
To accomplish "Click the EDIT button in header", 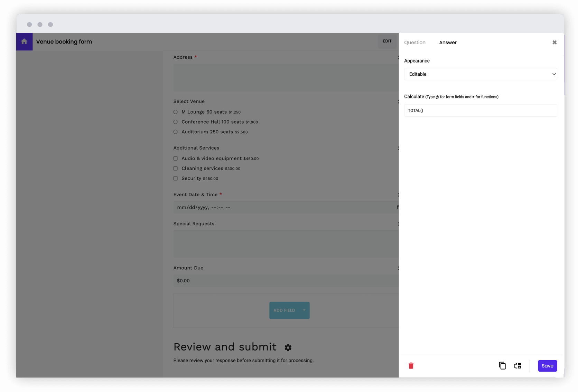I will coord(387,41).
